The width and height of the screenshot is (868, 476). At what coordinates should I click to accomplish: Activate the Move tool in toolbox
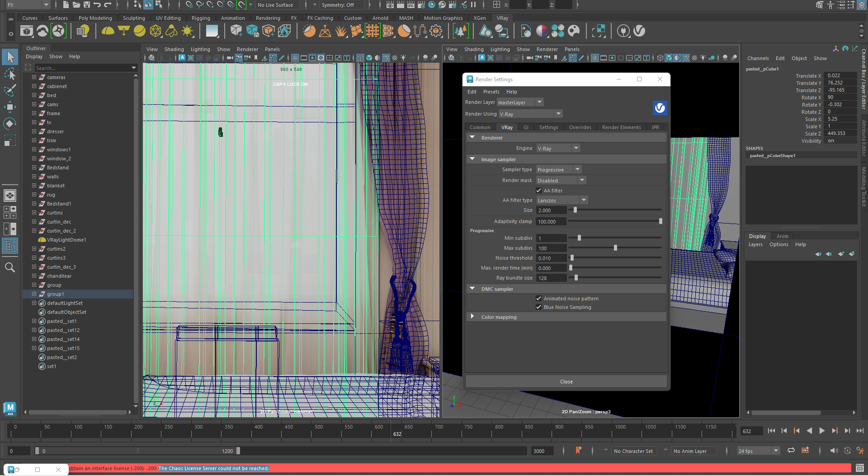pos(10,107)
